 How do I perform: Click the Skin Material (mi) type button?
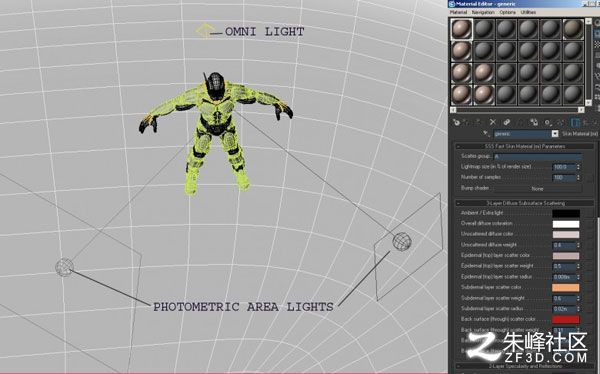click(x=580, y=134)
